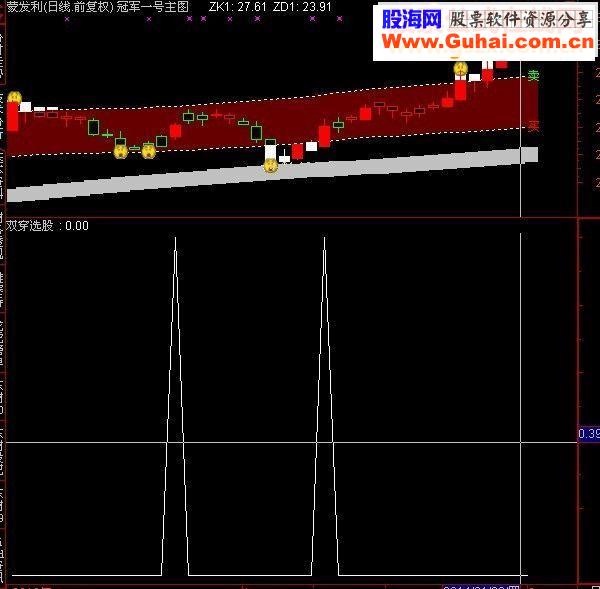
Task: Click the ZK1: 27.61 value
Action: 237,7
